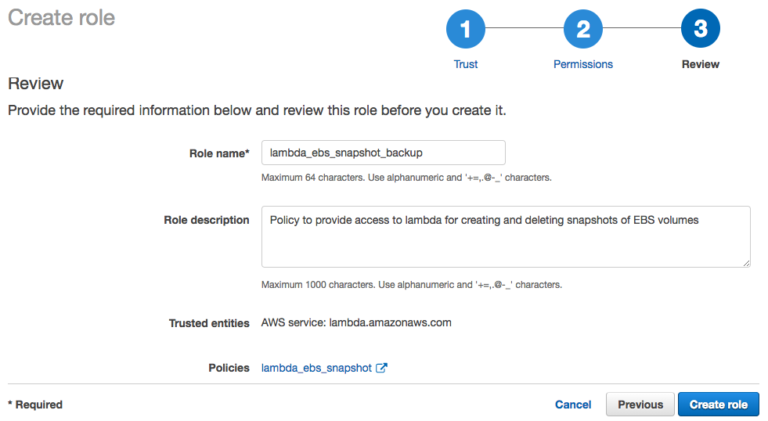Focus the Role name input field
This screenshot has height=421, width=768.
coord(383,152)
